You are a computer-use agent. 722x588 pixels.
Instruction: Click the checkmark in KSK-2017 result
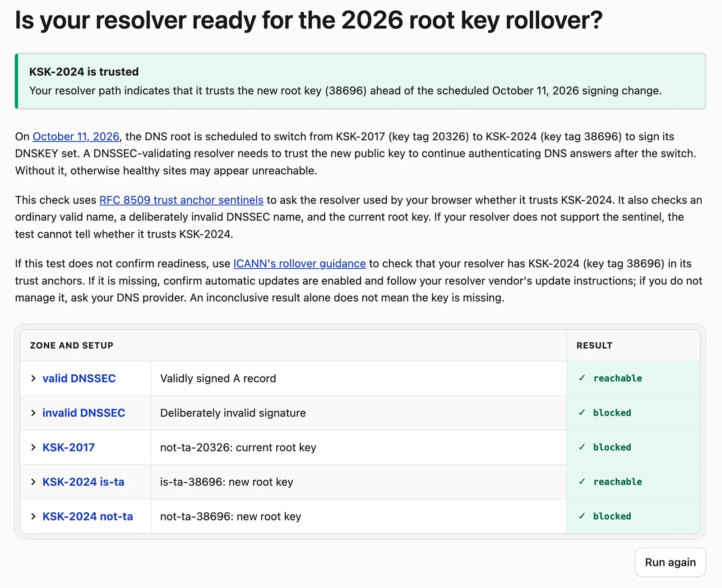point(582,447)
